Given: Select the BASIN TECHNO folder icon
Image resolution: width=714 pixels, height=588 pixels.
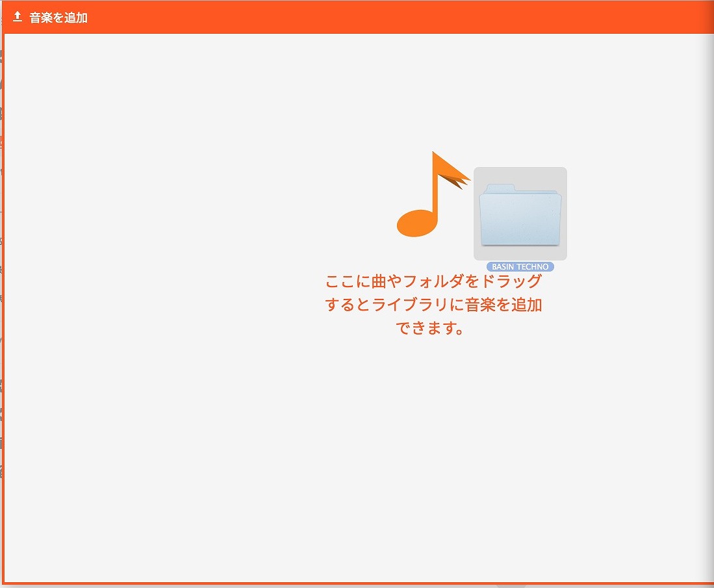Looking at the screenshot, I should click(x=520, y=214).
